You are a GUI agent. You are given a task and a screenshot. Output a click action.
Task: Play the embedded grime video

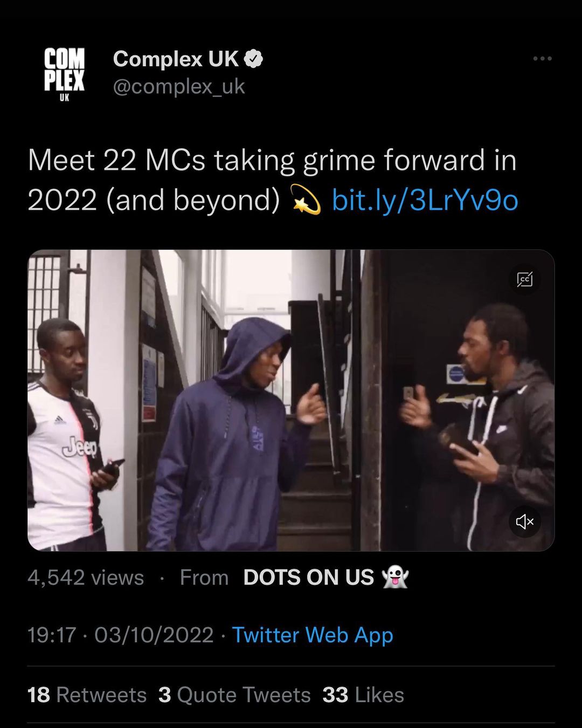coord(291,400)
